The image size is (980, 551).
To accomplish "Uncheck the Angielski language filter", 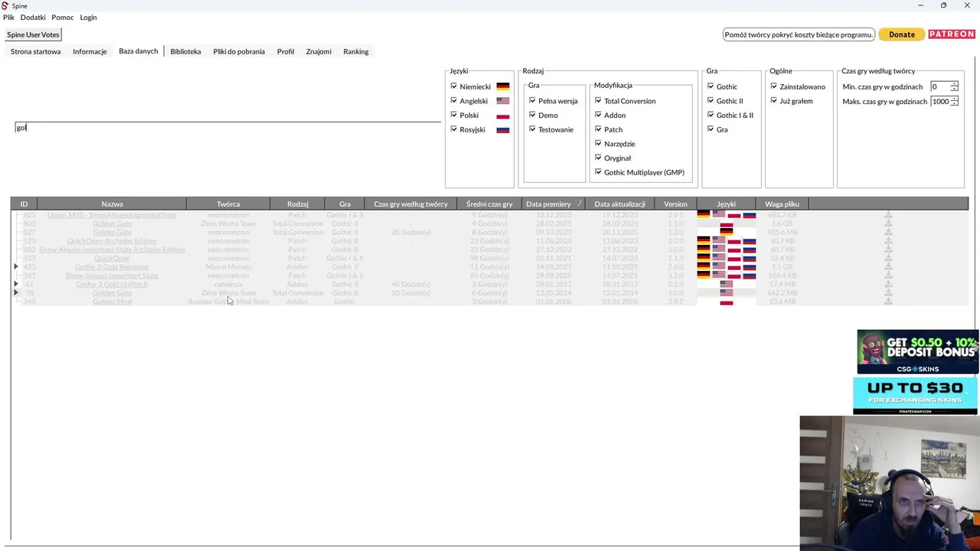I will (x=454, y=101).
